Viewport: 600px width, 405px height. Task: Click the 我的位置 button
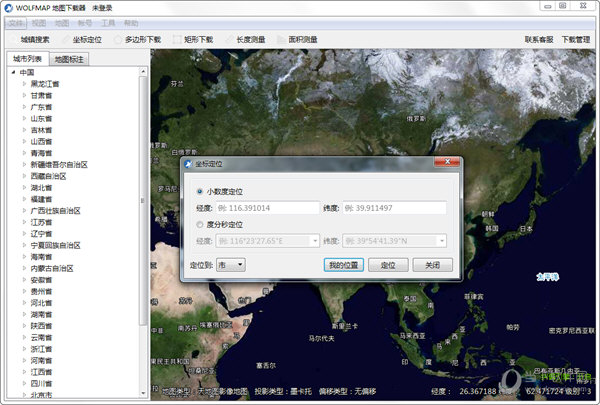point(344,265)
